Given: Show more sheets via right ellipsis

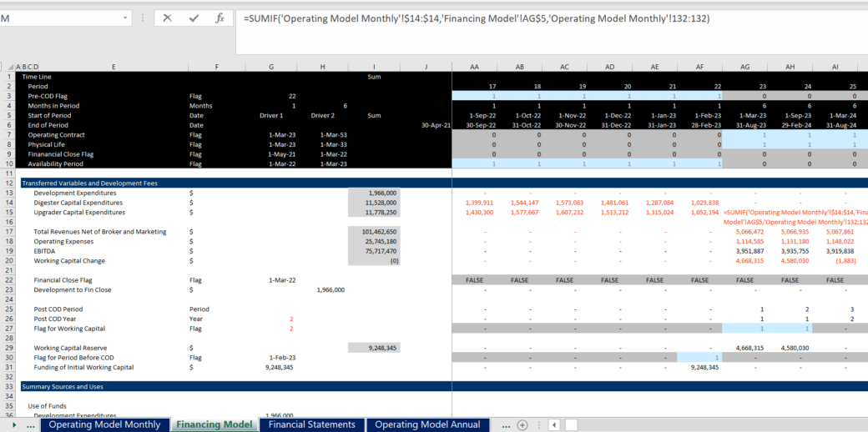Looking at the screenshot, I should click(x=504, y=424).
